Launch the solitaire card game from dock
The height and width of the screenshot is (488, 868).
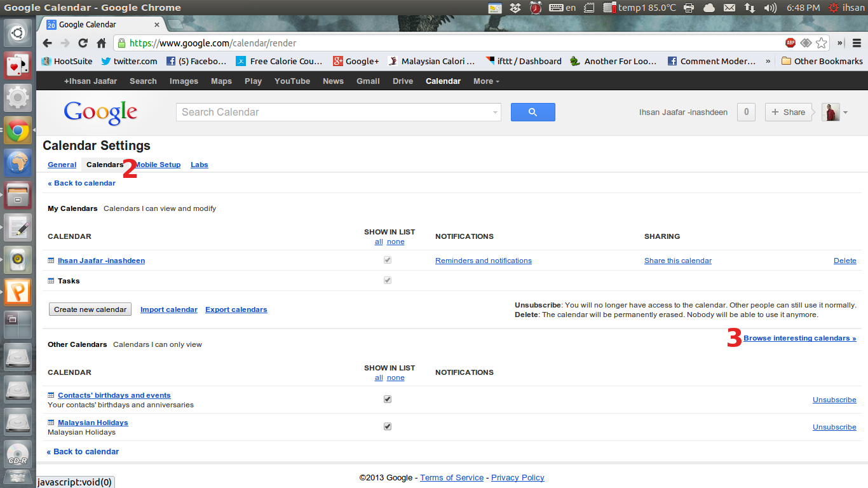18,65
